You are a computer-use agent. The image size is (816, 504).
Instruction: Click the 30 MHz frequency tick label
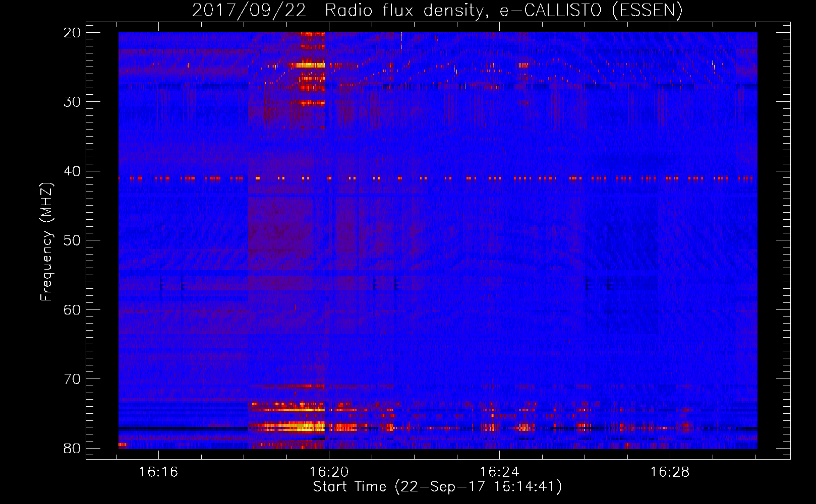click(73, 102)
